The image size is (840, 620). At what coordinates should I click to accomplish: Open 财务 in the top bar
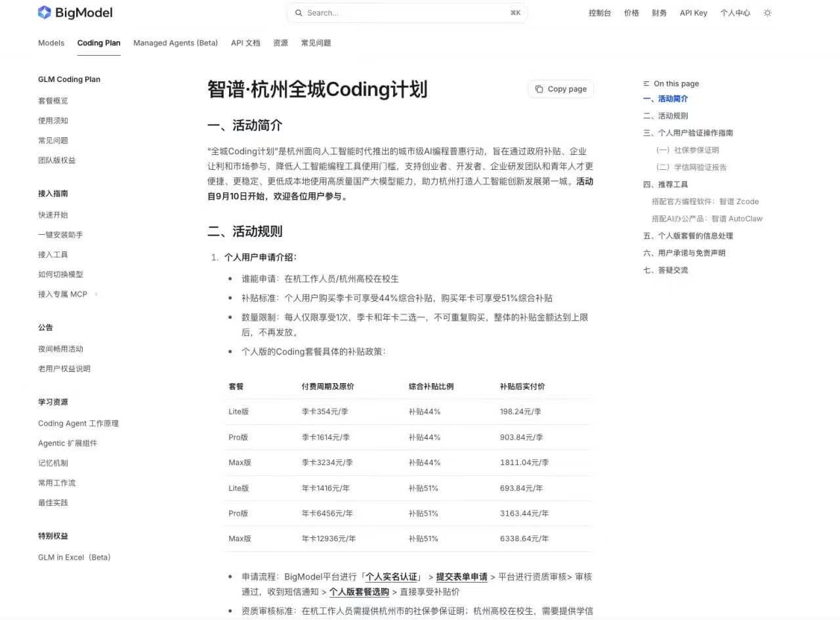[659, 12]
